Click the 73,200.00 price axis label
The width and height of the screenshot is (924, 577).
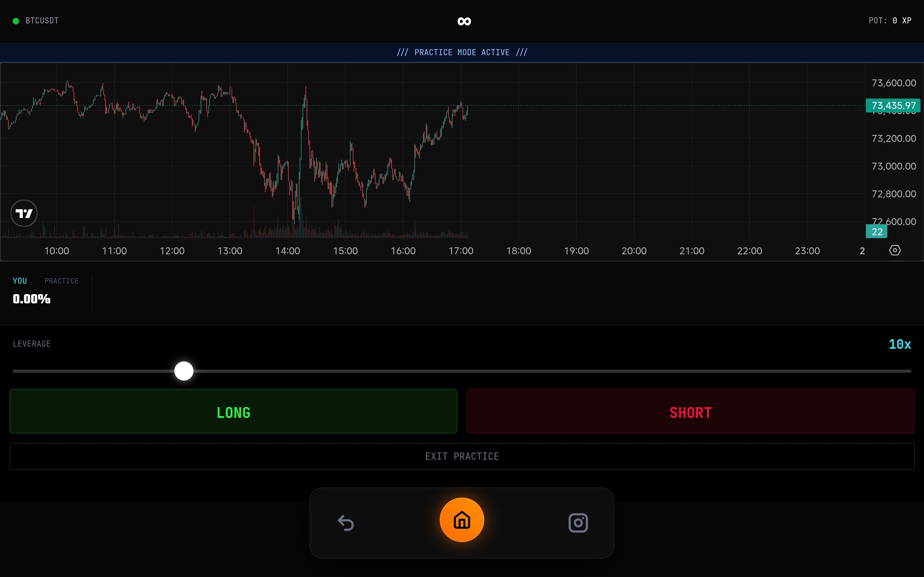(x=893, y=138)
